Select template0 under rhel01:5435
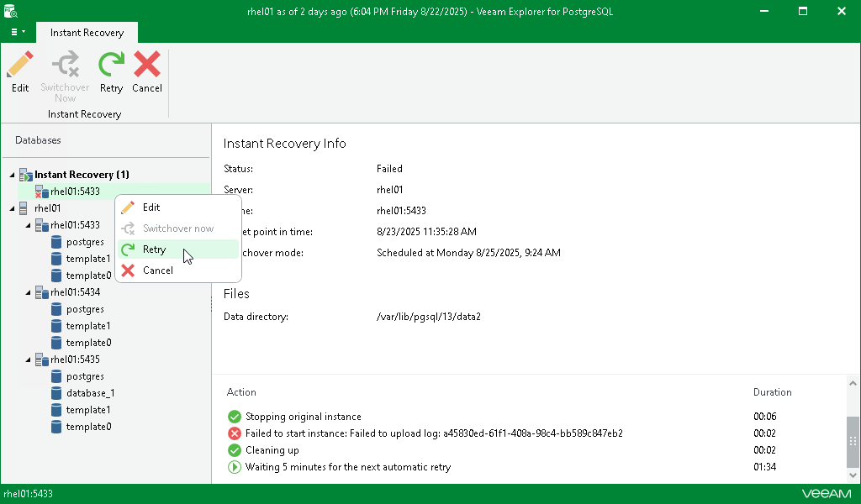 pos(88,427)
